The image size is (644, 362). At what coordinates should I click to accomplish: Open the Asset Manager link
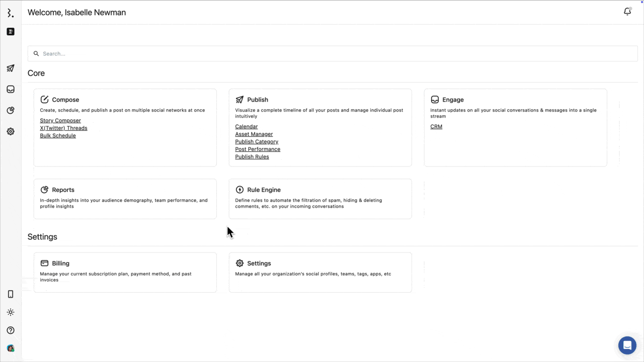click(x=254, y=134)
